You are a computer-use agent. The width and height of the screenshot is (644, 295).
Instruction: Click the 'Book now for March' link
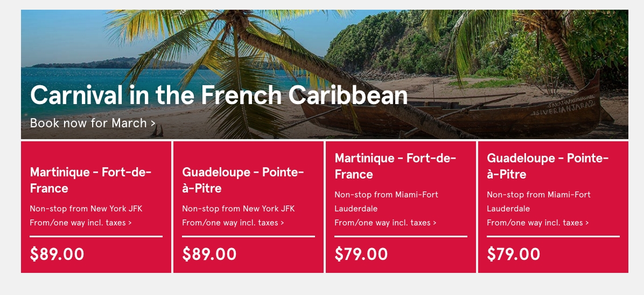coord(93,123)
